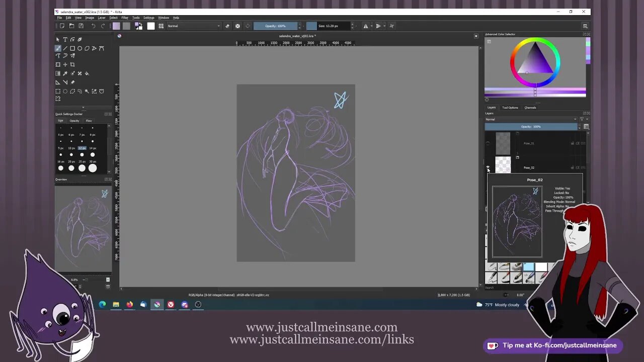Select the Transform tool
Viewport: 644px width, 362px height.
pyautogui.click(x=58, y=64)
